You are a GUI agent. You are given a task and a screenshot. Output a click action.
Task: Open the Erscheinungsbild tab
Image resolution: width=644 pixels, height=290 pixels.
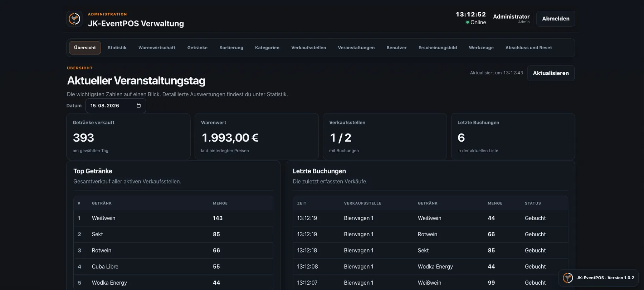pos(438,48)
